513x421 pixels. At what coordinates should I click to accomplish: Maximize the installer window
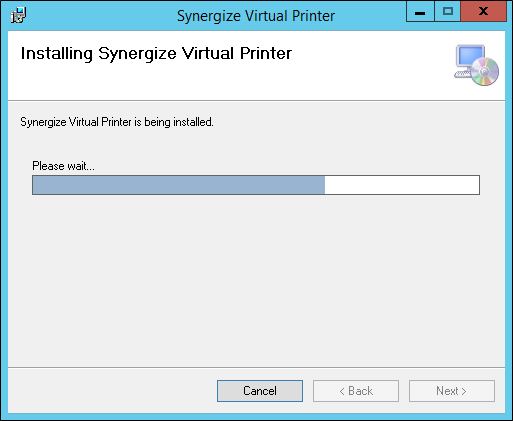point(448,12)
